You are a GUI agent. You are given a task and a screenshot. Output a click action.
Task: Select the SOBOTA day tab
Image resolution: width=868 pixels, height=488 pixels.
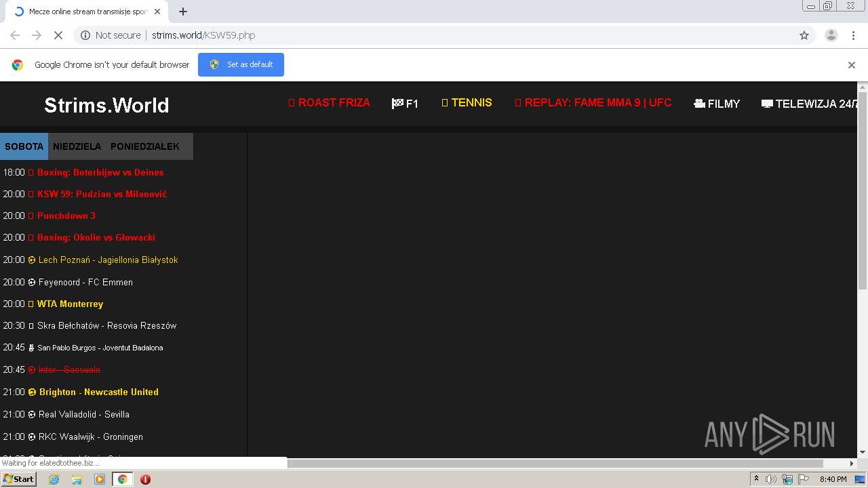24,146
